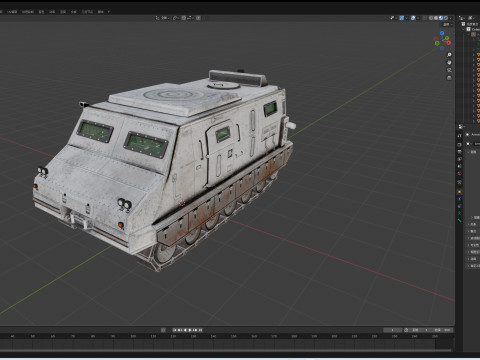
Task: Open properties editor type dropdown
Action: 461,127
